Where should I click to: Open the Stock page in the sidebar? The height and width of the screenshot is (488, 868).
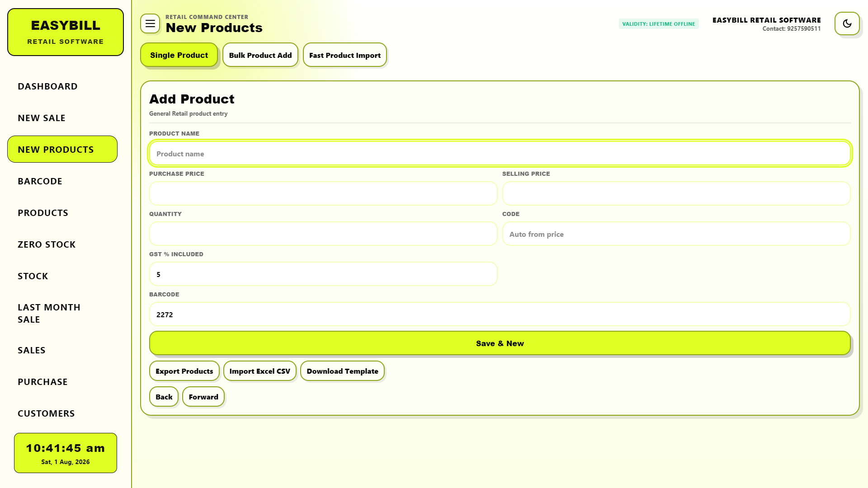[62, 276]
